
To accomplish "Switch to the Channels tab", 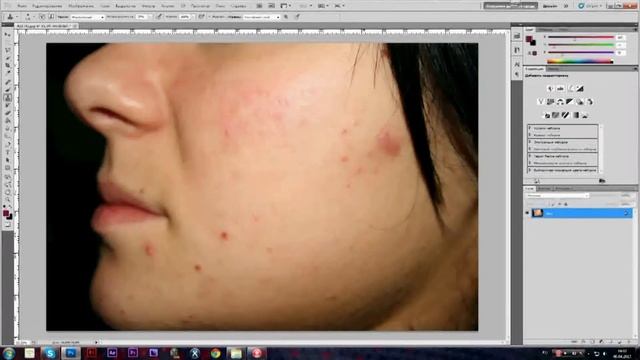I will pos(544,189).
